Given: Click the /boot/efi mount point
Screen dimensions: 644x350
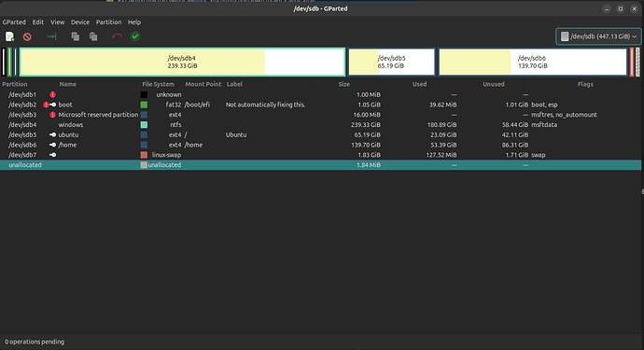Looking at the screenshot, I should tap(197, 105).
